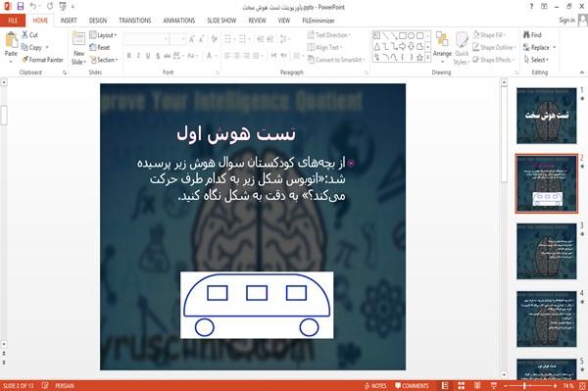Start Slide Show from status bar
The image size is (588, 391).
coord(494,386)
